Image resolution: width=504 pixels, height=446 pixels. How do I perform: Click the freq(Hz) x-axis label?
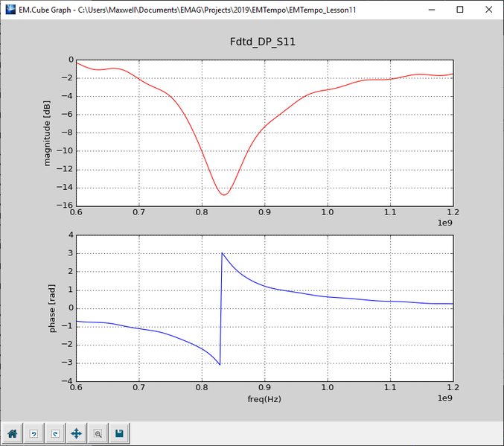coord(264,398)
